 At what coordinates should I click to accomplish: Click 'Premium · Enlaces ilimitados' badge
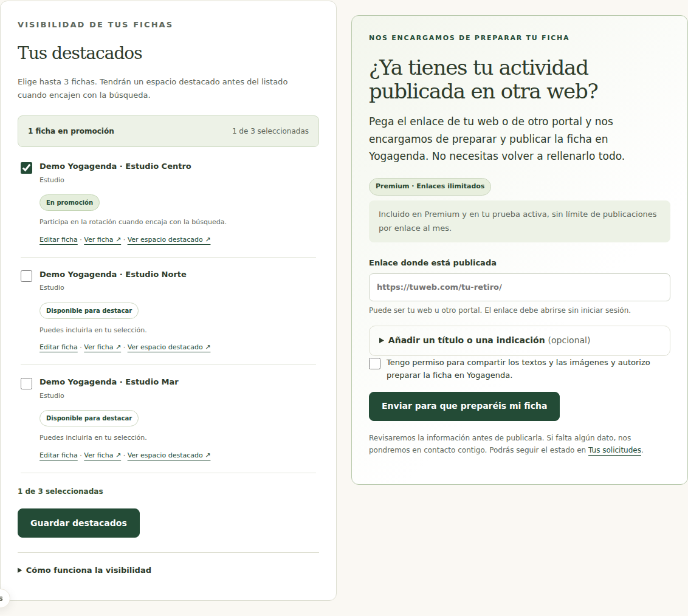430,187
